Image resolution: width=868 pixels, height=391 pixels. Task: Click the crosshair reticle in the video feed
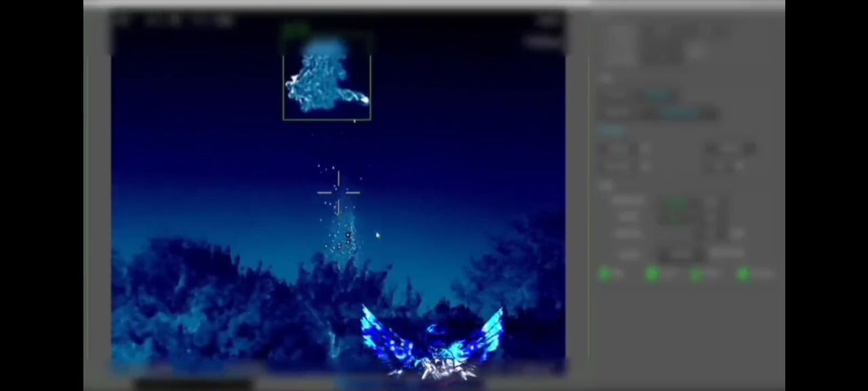click(338, 193)
